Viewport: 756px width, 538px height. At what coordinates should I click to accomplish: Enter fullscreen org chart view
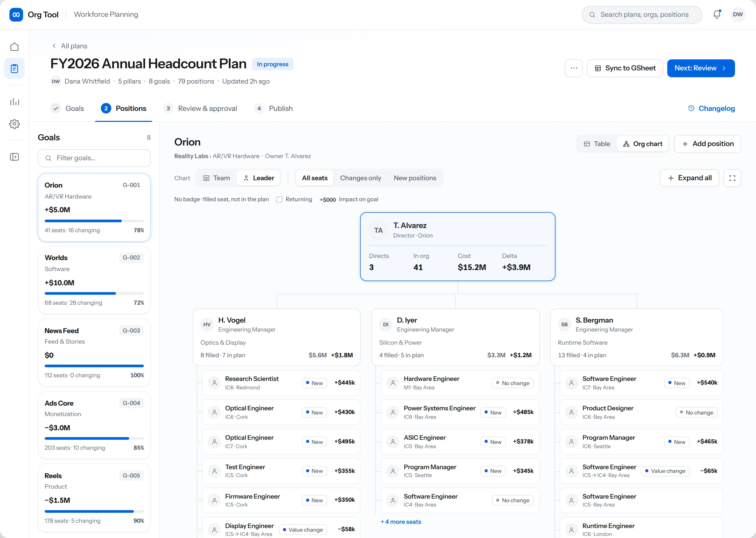[x=732, y=178]
